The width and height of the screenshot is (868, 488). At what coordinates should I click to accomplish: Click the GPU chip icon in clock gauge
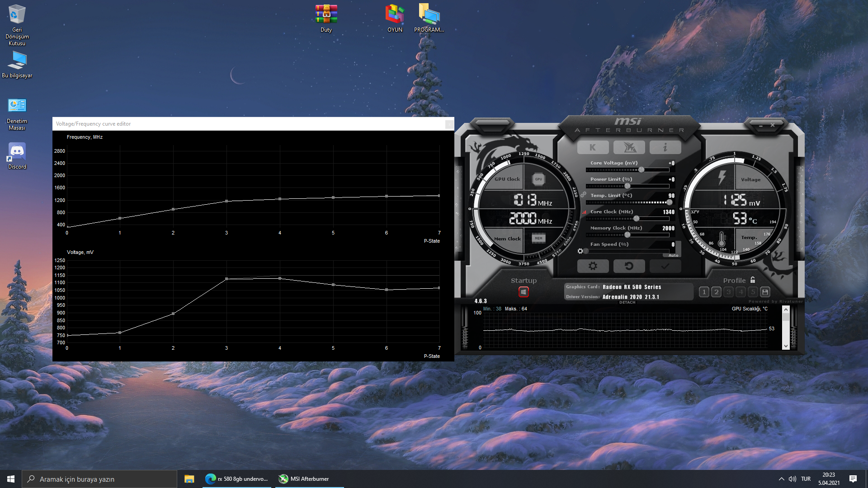point(538,179)
